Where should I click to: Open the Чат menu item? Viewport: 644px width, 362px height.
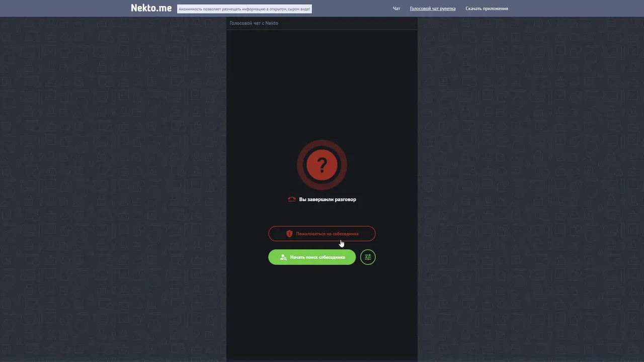(396, 9)
